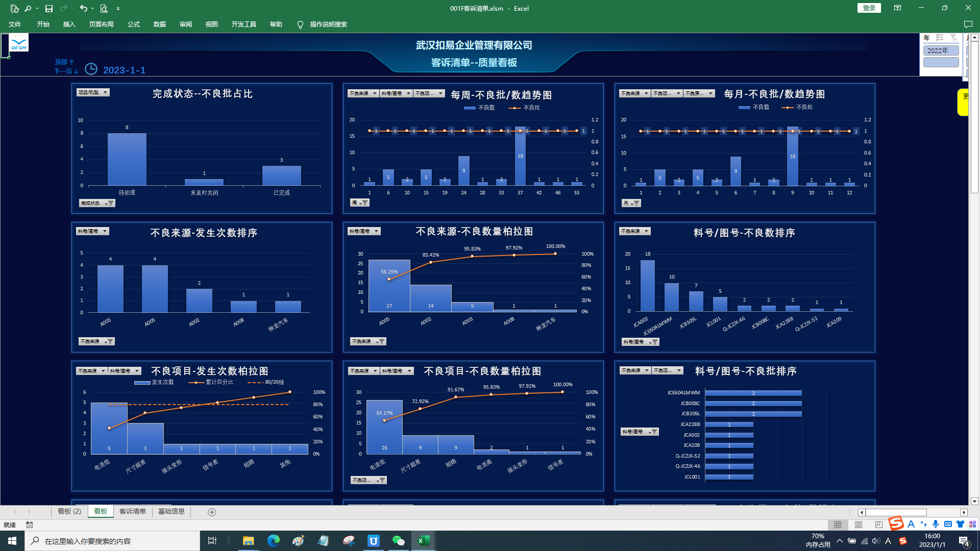The width and height of the screenshot is (980, 551).
Task: Open 月 axis filter in monthly trend chart
Action: click(x=631, y=203)
